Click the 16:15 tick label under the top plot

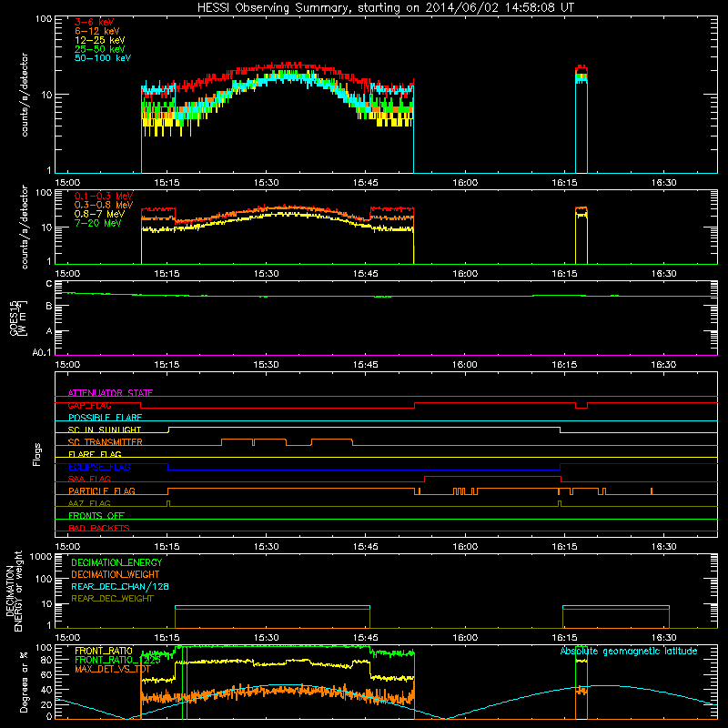click(564, 183)
